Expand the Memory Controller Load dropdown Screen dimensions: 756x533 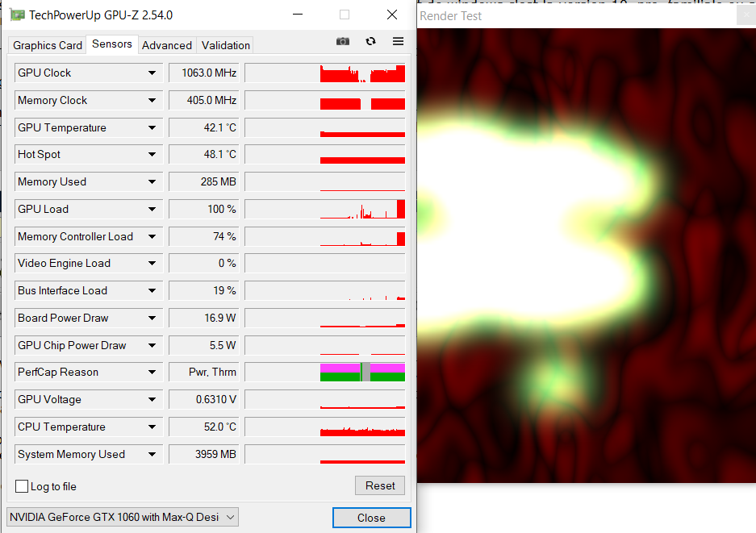[152, 236]
